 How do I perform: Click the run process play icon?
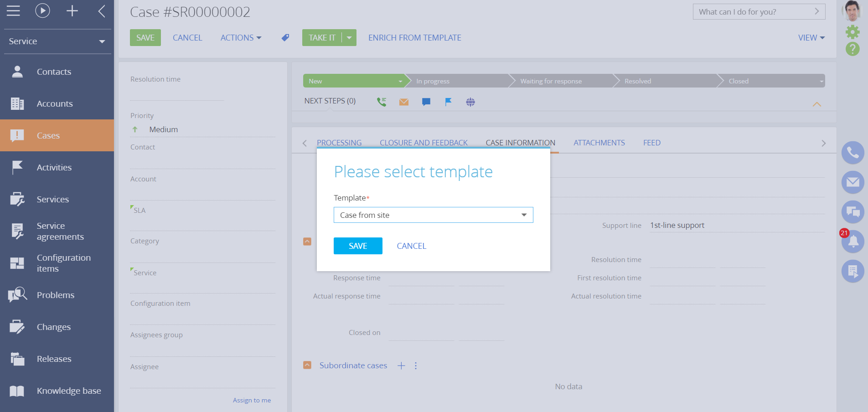42,11
